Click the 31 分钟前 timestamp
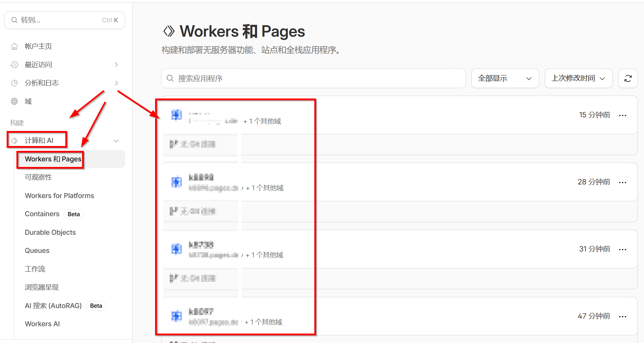Screen dimensions: 644x343 pos(594,249)
